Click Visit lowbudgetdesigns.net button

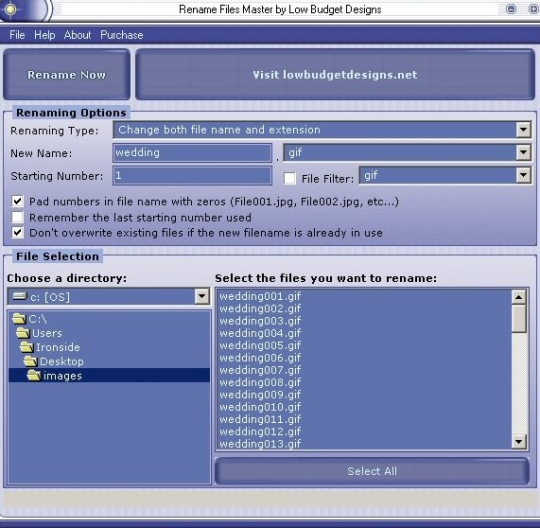(335, 75)
